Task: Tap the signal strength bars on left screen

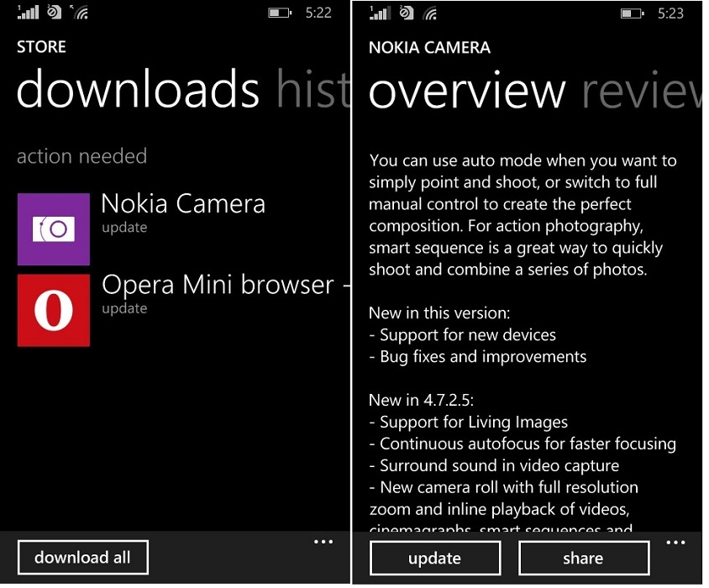Action: [28, 13]
